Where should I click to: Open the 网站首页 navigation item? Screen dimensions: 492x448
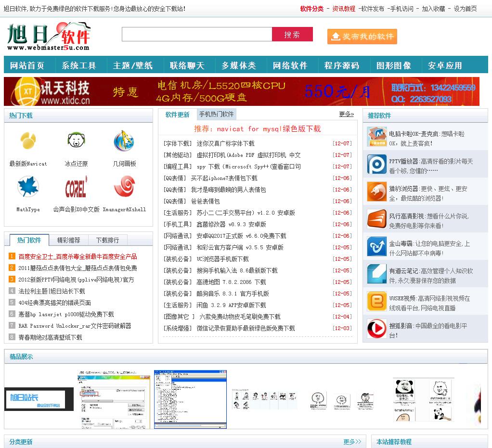[27, 65]
